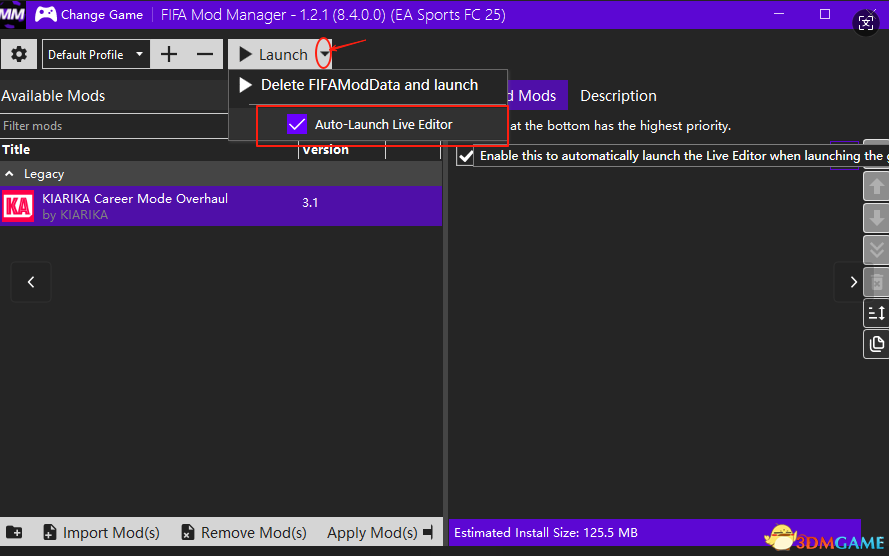Click the add folder icon at bottom left

click(15, 533)
